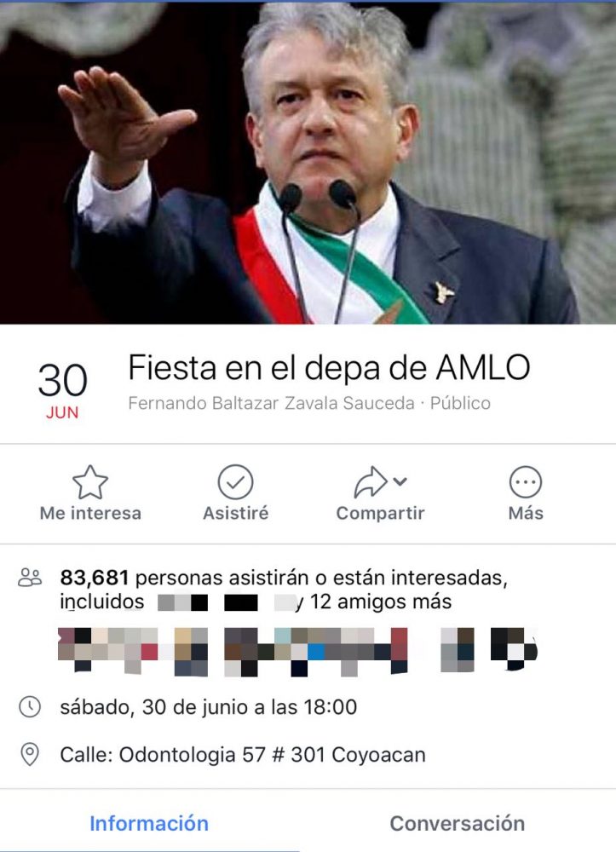
Task: Tap the Asistiré label
Action: [x=235, y=513]
